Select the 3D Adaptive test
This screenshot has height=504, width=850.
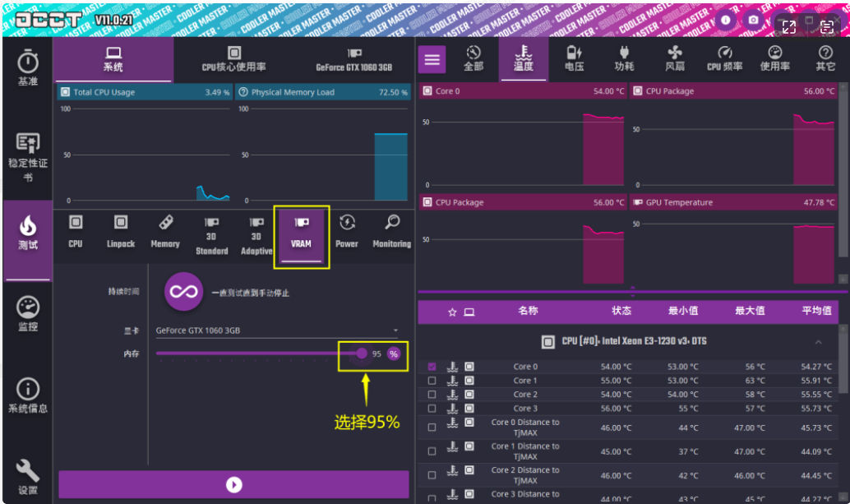[x=256, y=236]
